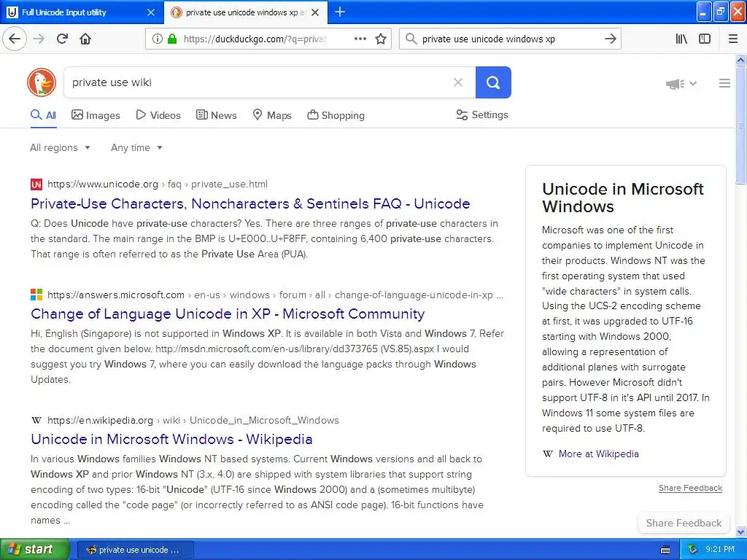The width and height of the screenshot is (747, 560).
Task: Expand the Any time filter
Action: [x=136, y=147]
